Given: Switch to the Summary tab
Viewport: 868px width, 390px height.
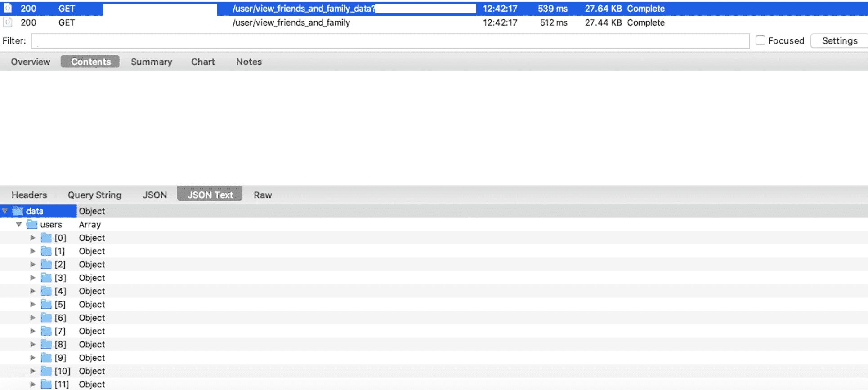Looking at the screenshot, I should point(151,62).
